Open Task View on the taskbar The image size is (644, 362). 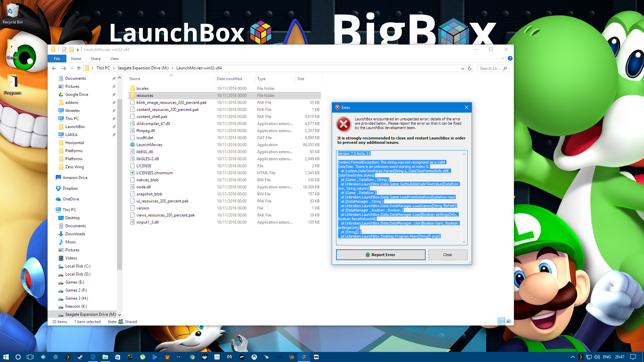[x=30, y=357]
